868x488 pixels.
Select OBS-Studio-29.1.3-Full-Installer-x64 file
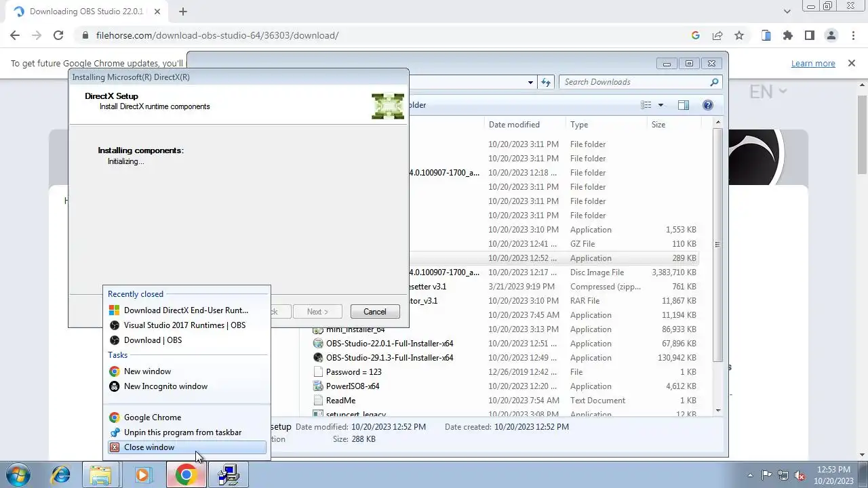[389, 358]
